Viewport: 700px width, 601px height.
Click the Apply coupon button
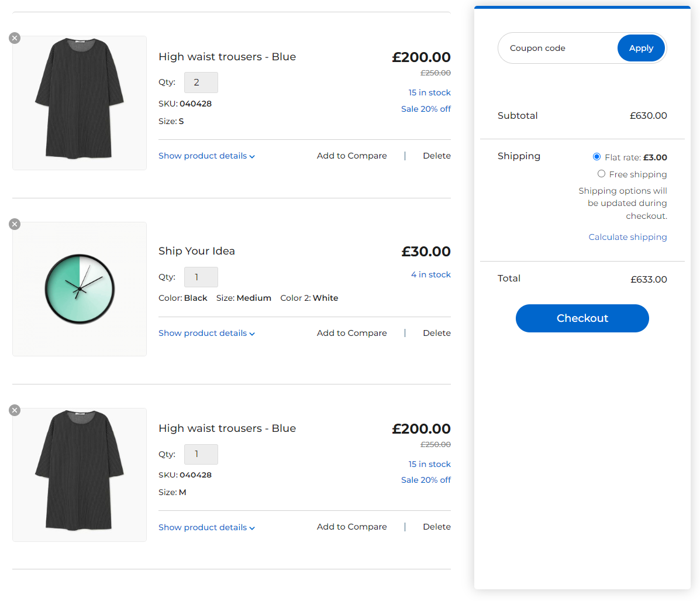[x=641, y=48]
